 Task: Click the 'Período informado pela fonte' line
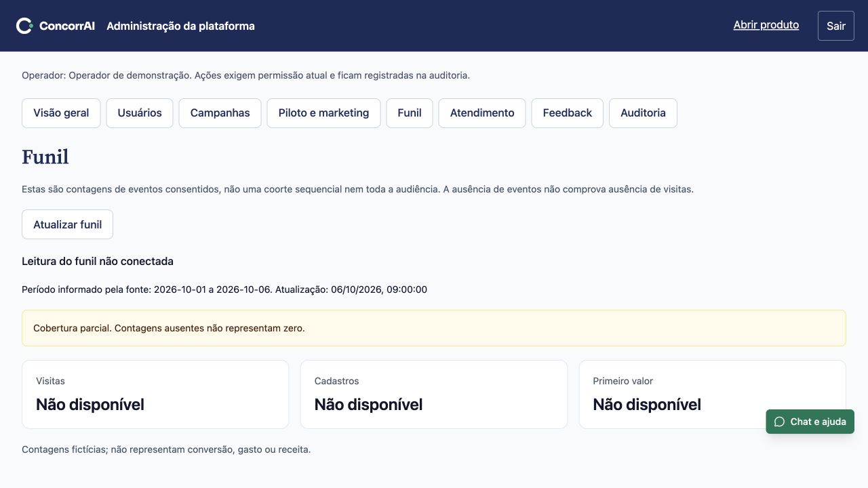point(224,289)
